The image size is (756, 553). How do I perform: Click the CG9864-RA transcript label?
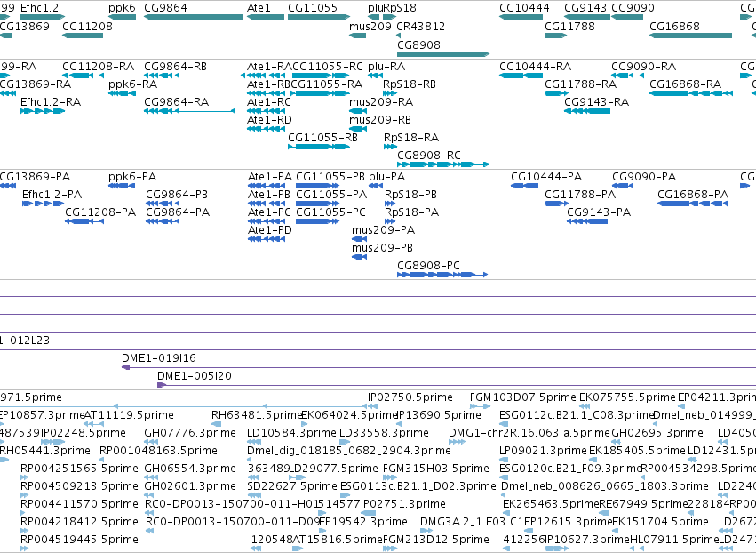tap(177, 102)
